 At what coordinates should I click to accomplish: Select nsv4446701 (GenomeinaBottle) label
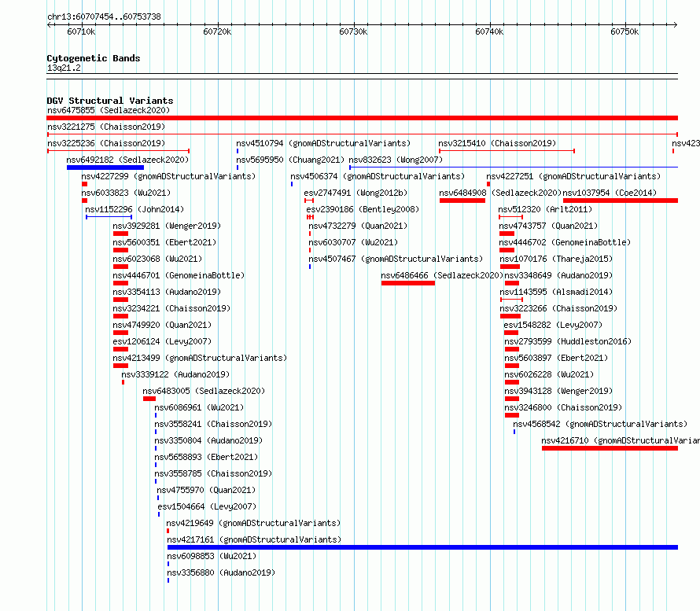(179, 275)
